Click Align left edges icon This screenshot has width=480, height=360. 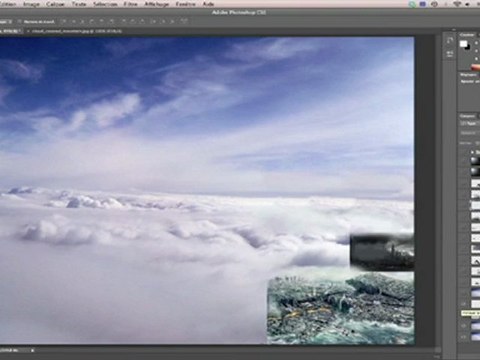[x=93, y=21]
